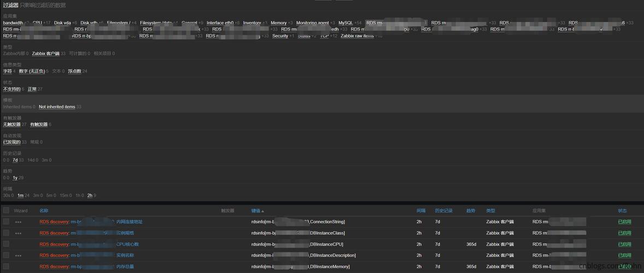
Task: Toggle 已启用 status of CPU核心数 item
Action: coord(625,244)
